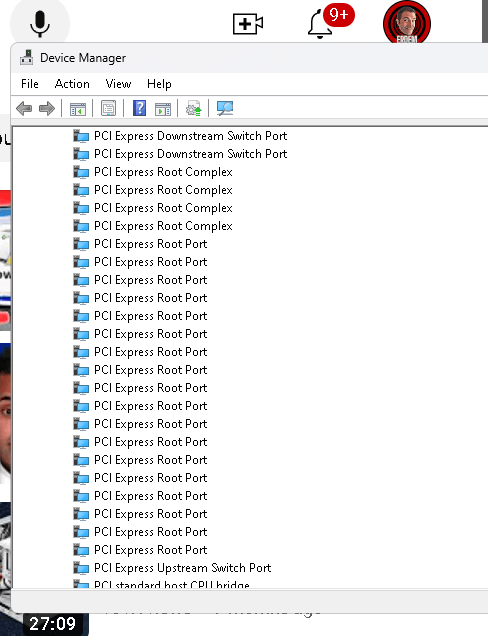Select the first PCI Express Root Complex entry
488x636 pixels.
click(163, 172)
